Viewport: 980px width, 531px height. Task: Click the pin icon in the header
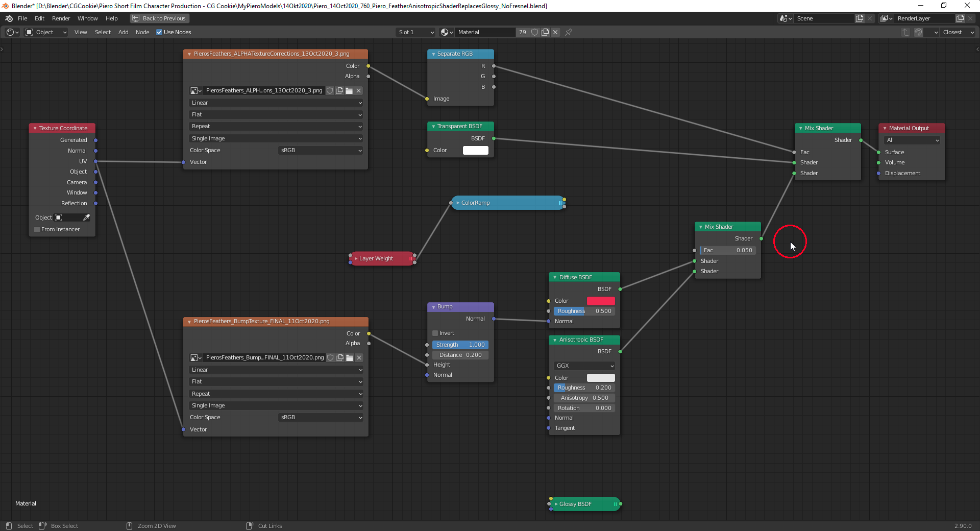click(x=568, y=32)
